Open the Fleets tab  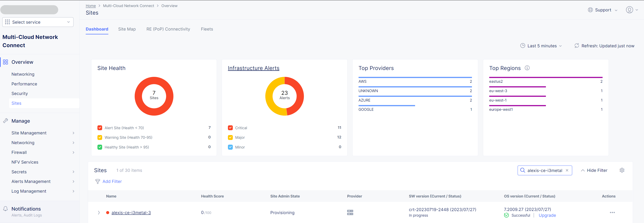[207, 29]
